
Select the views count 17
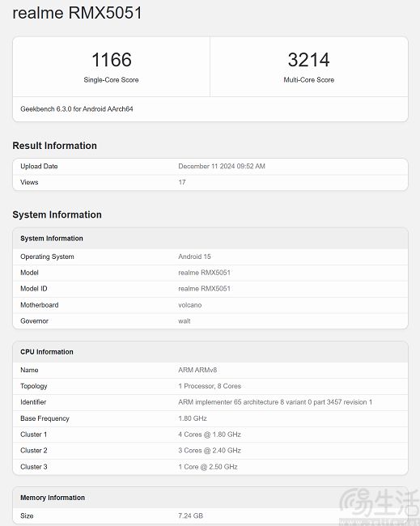tap(182, 182)
